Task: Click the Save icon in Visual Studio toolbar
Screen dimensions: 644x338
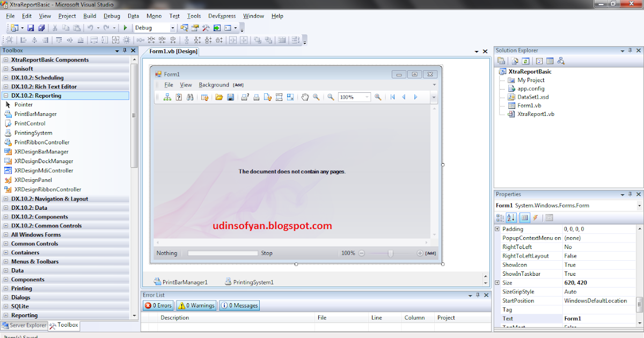Action: (31, 28)
